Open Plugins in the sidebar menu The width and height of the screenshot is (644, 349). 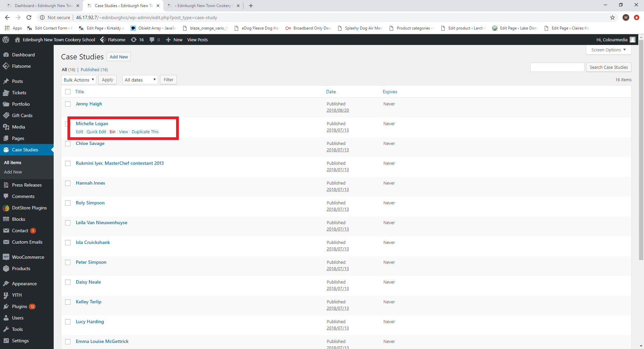point(19,306)
